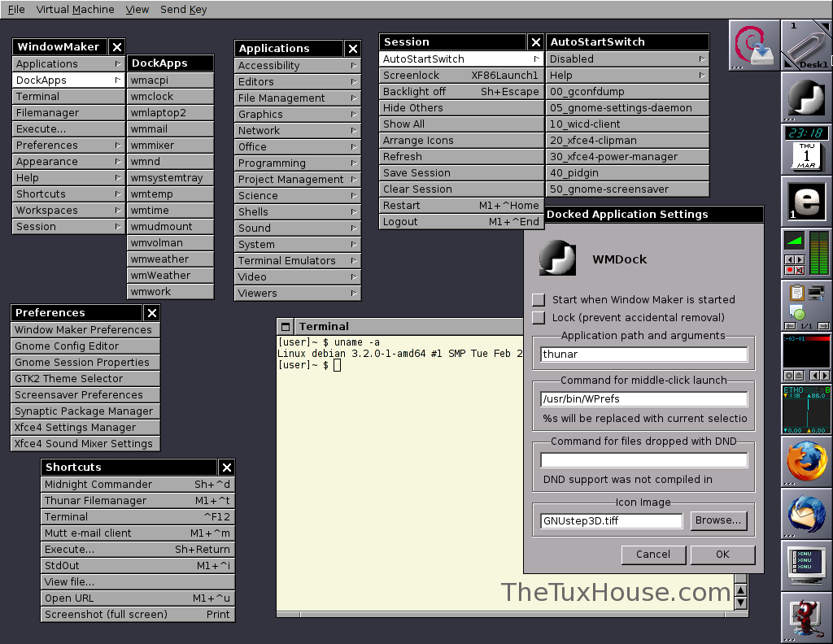The image size is (833, 644).
Task: Click the clipboard tray icon in wmsystemtray
Action: (796, 293)
